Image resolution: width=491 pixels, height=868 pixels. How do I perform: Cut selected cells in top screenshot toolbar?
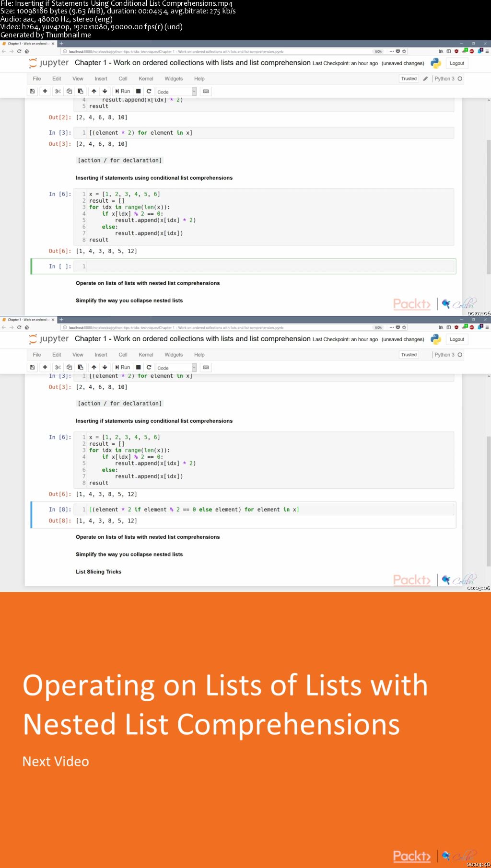click(x=58, y=91)
